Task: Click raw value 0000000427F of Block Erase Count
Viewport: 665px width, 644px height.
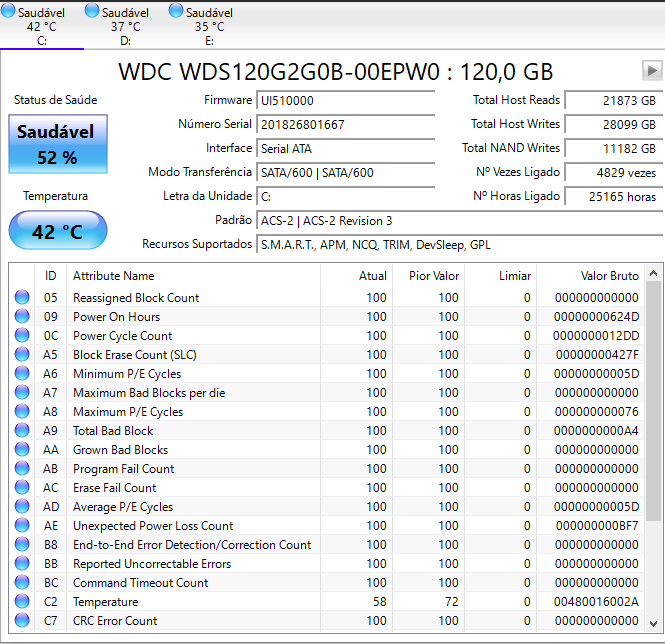Action: pos(597,355)
